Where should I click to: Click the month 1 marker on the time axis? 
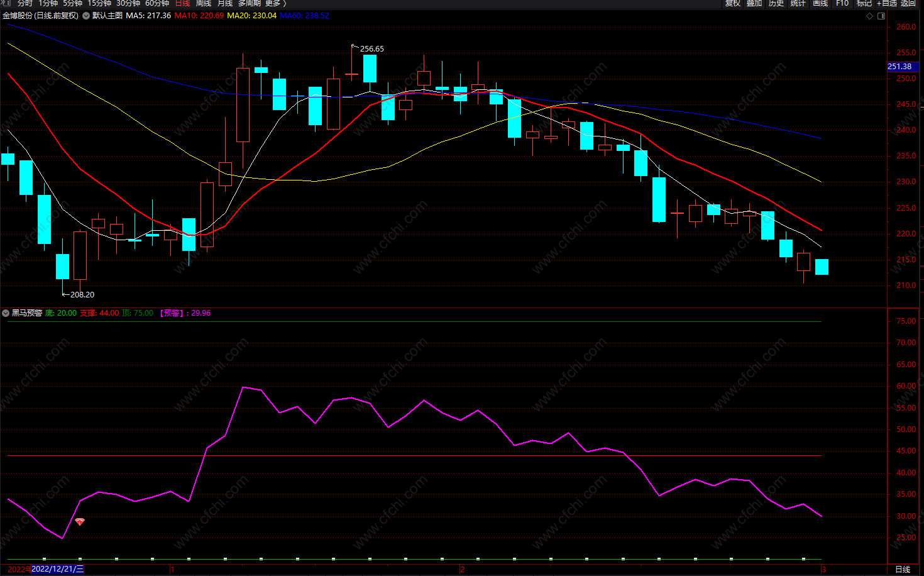point(172,569)
